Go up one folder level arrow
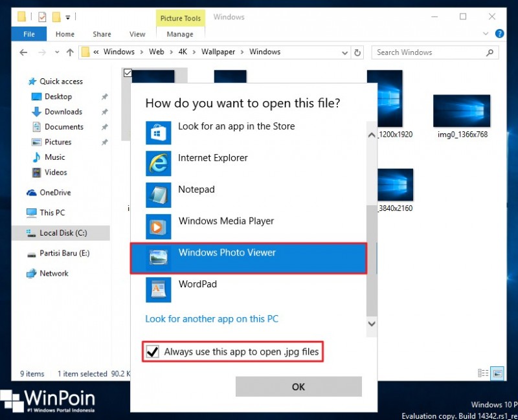The width and height of the screenshot is (518, 420). (x=70, y=52)
